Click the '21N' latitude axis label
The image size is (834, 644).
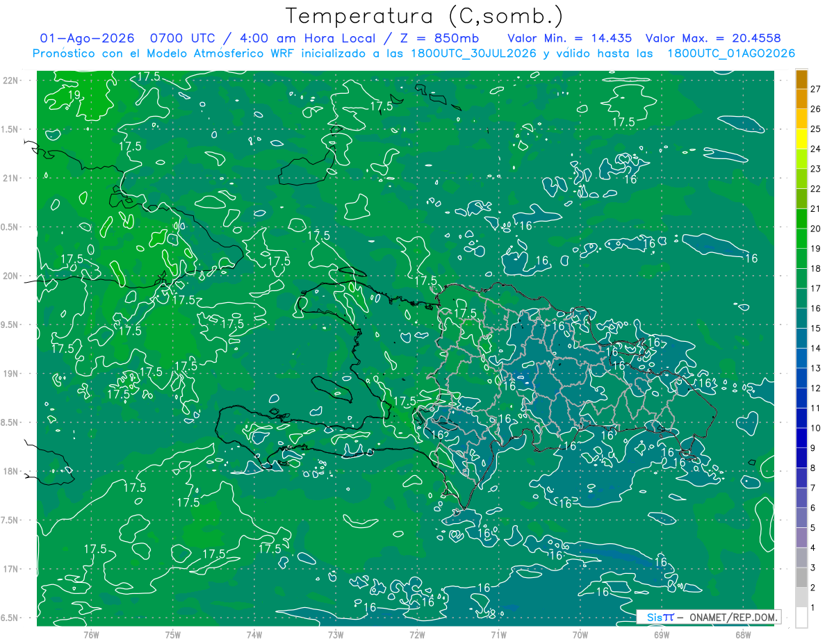pos(11,178)
